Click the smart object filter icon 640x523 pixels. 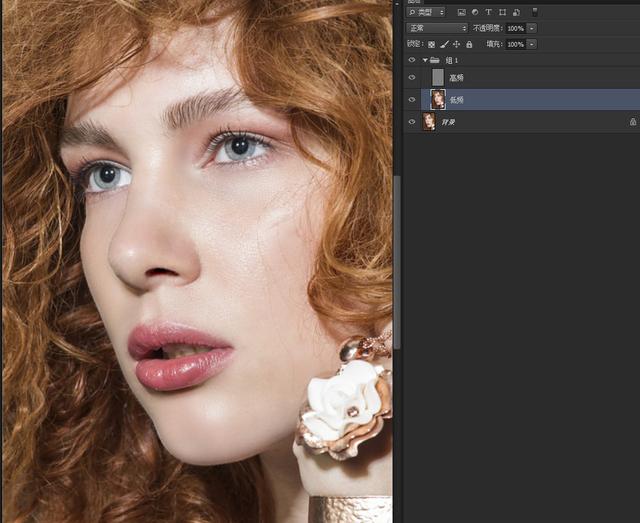(x=514, y=12)
